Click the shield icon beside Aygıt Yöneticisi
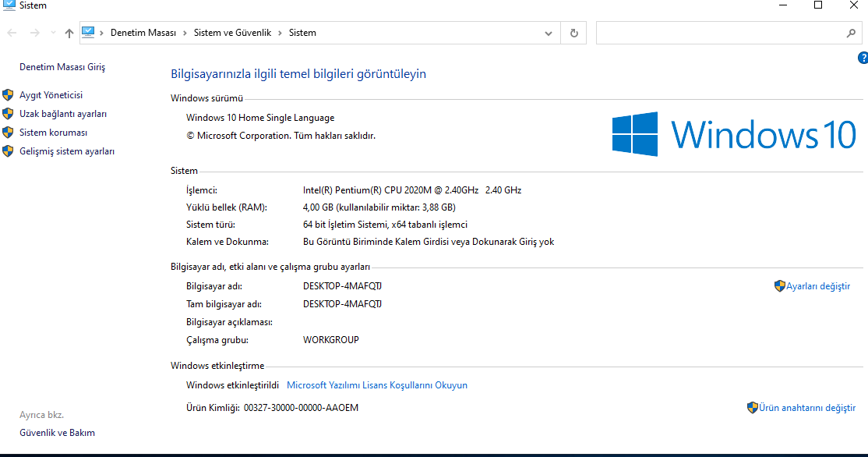The width and height of the screenshot is (868, 457). (x=8, y=94)
